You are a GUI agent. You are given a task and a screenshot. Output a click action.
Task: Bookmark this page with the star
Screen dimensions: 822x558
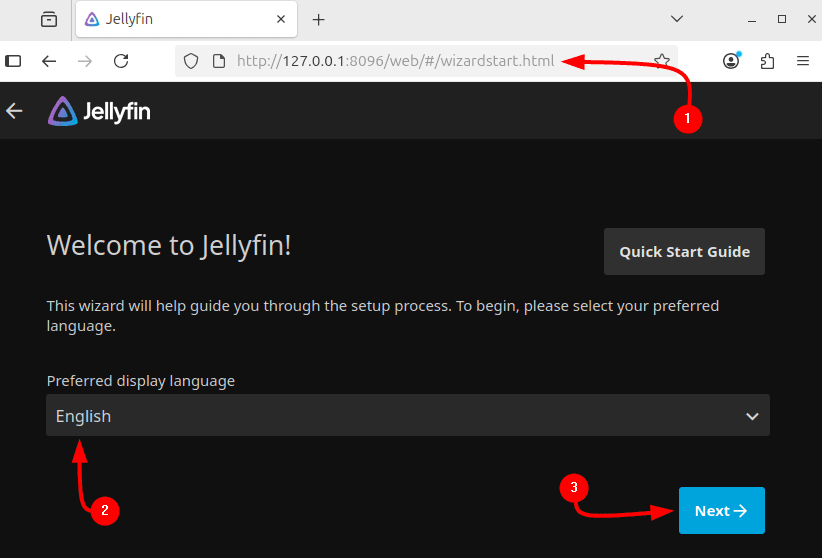pyautogui.click(x=661, y=61)
